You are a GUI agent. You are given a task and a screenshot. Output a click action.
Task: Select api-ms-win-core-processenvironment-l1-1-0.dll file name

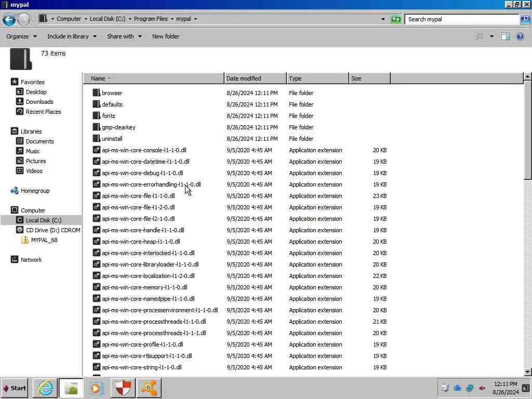pos(160,310)
